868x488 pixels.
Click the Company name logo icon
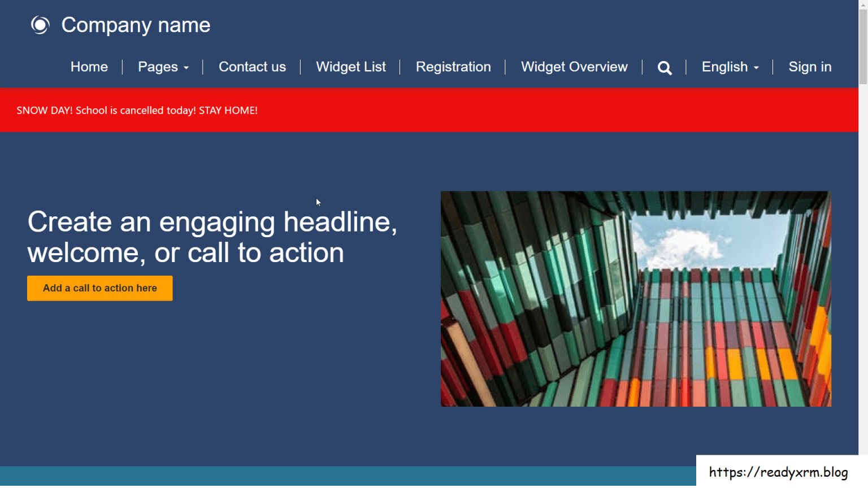40,25
